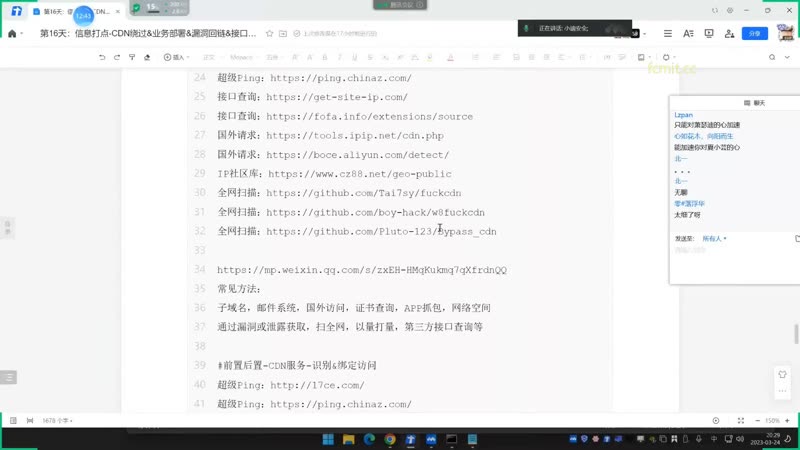Zoom in with the plus button
Viewport: 800px width, 450px height.
pos(787,420)
